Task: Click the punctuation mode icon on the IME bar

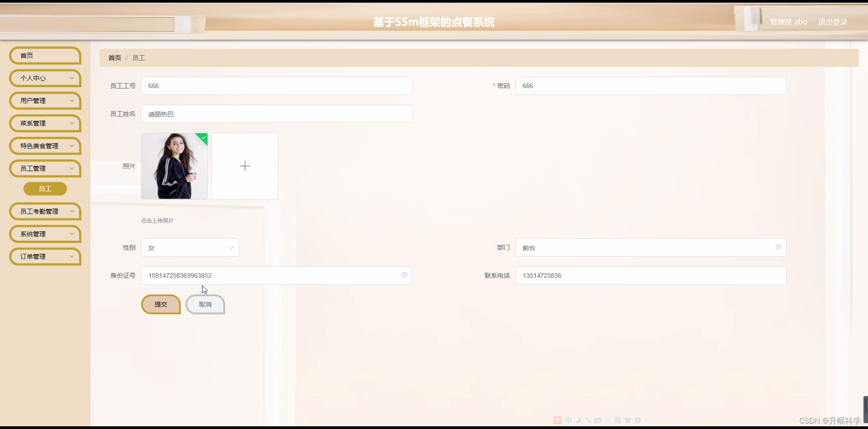Action: point(589,420)
